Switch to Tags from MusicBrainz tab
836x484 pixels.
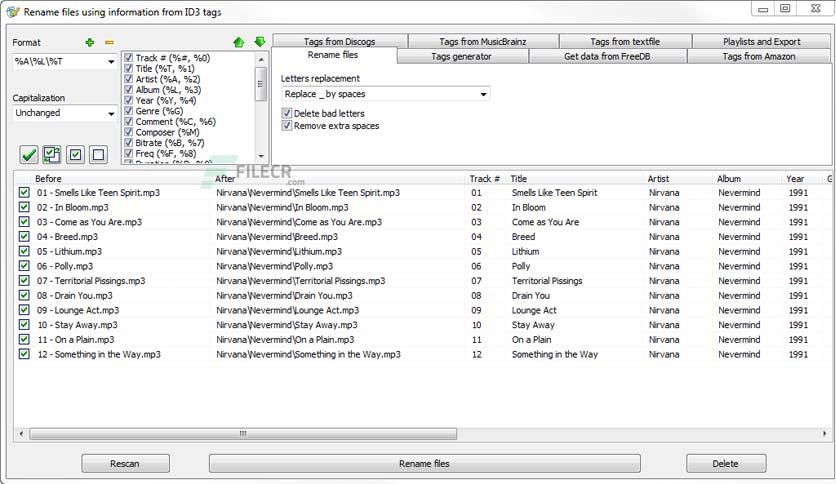(x=483, y=41)
